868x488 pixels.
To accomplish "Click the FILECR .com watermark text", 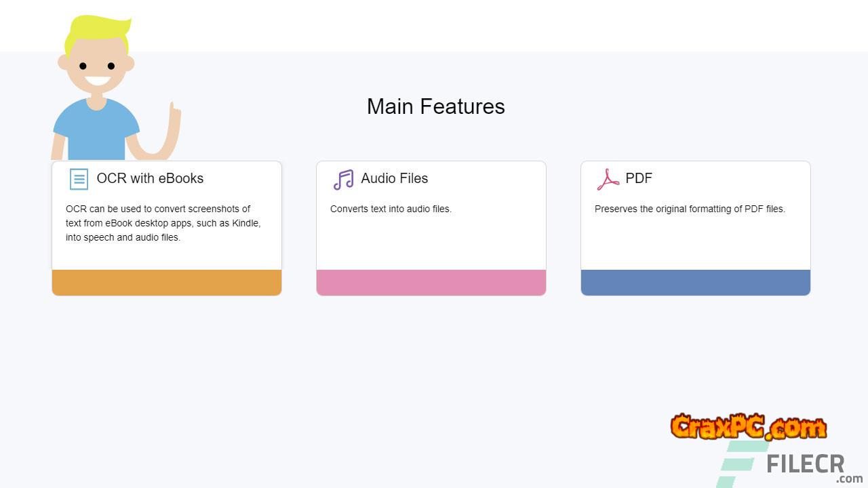I will tap(806, 467).
